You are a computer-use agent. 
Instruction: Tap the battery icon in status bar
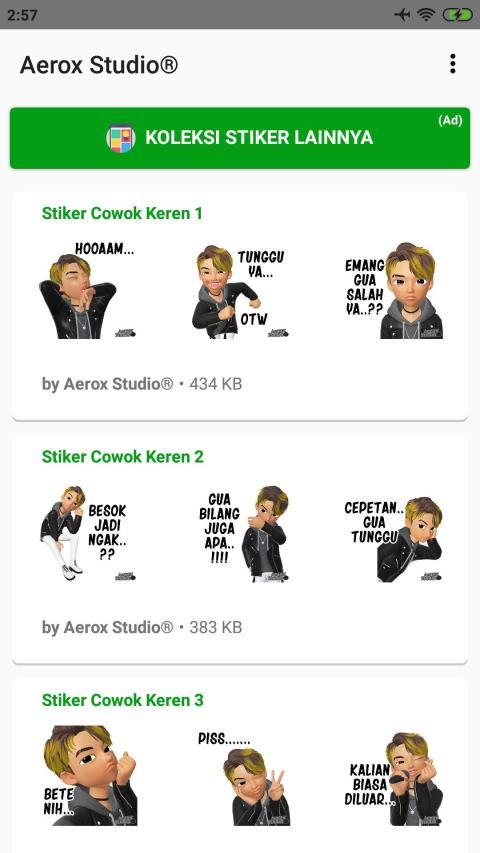457,15
